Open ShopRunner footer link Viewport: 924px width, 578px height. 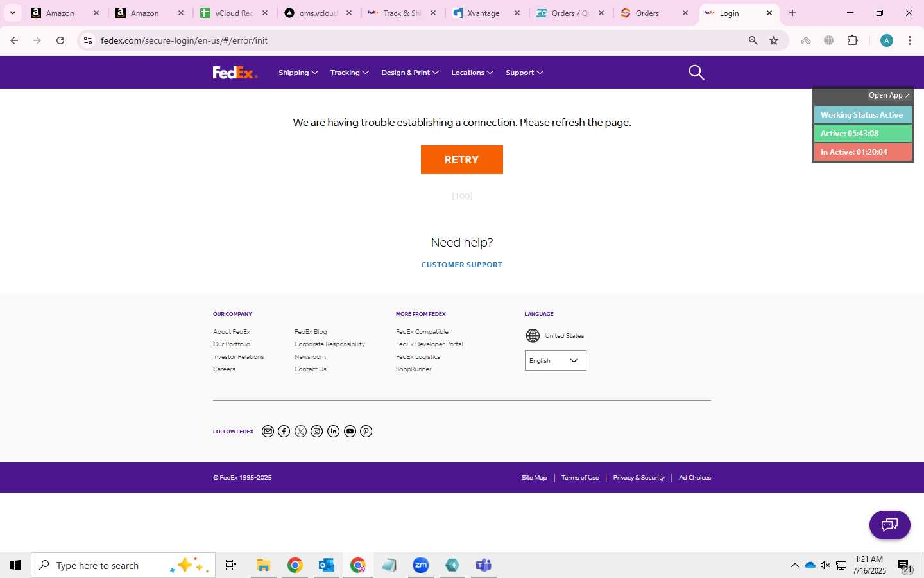[x=414, y=369]
